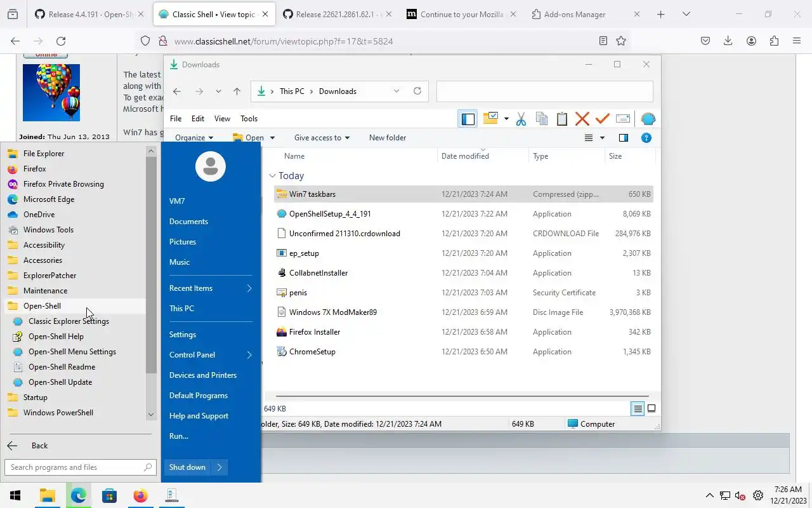Viewport: 812px width, 508px height.
Task: Click the Copy icon in Explorer toolbar
Action: pos(542,119)
